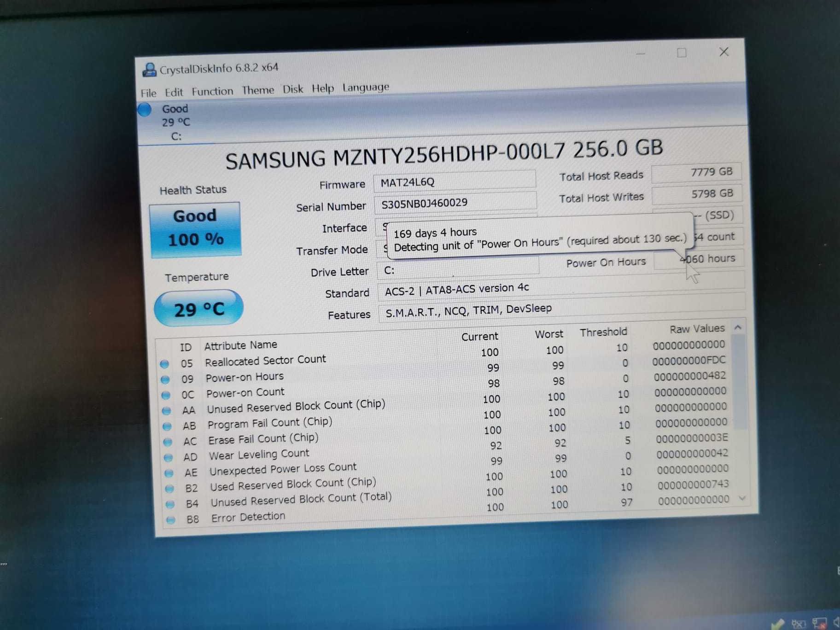Click raw value 000000000743
This screenshot has height=630, width=840.
coord(693,484)
